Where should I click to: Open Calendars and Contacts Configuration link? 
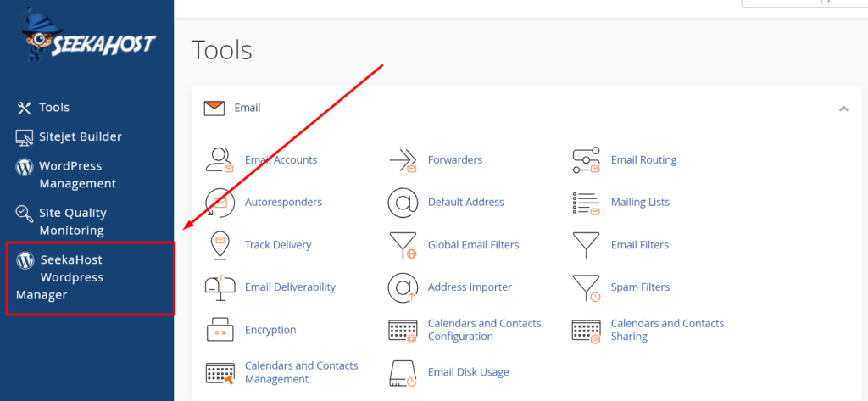pyautogui.click(x=484, y=330)
